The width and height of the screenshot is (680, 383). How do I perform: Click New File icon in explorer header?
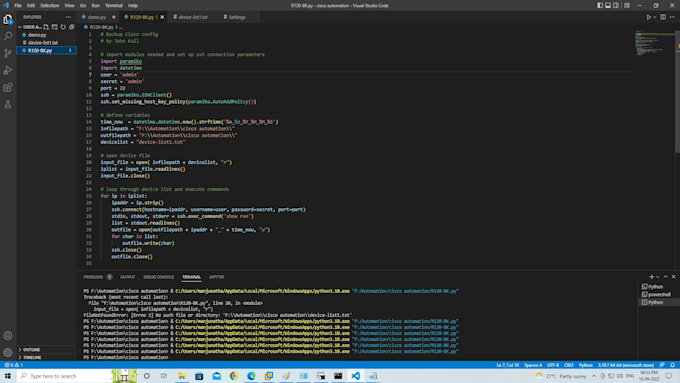pyautogui.click(x=46, y=27)
